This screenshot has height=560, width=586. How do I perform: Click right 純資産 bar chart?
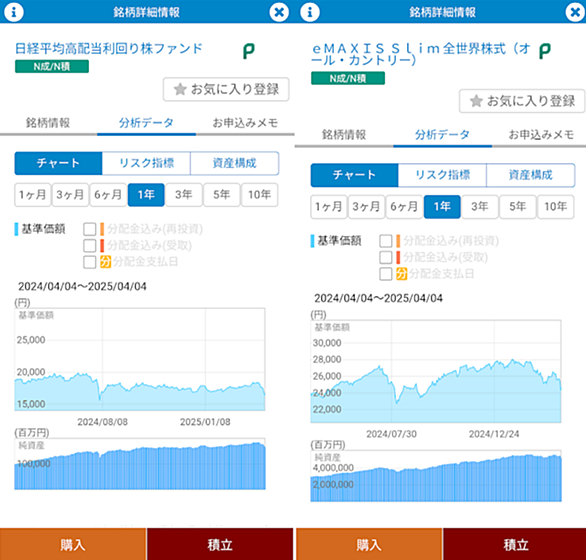pos(436,476)
